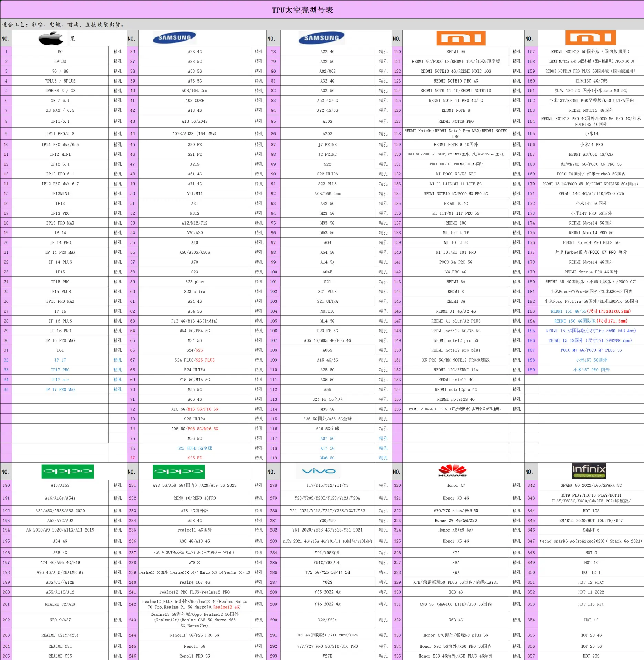Click the Samsung logo above A23 4G

(x=174, y=38)
